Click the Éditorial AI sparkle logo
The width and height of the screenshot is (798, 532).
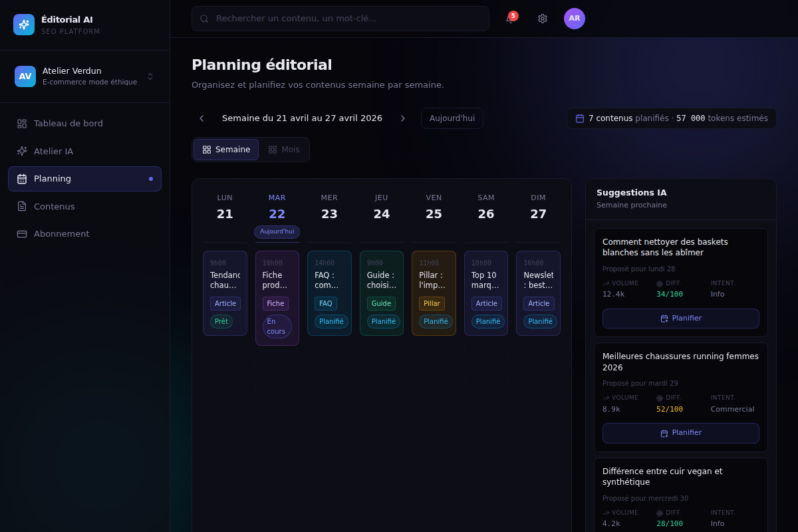coord(24,25)
